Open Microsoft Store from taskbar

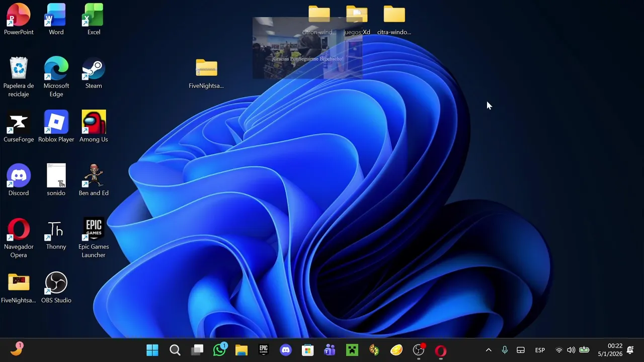(x=308, y=350)
